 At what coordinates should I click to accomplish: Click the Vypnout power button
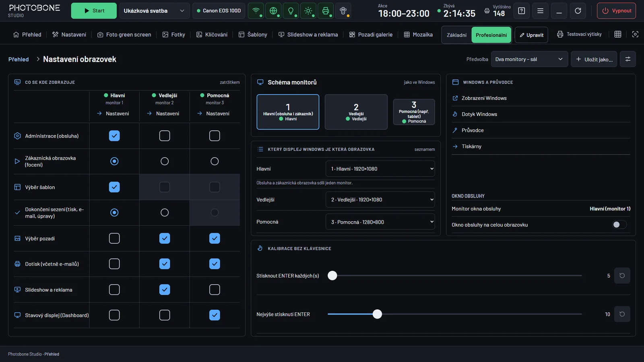point(616,11)
